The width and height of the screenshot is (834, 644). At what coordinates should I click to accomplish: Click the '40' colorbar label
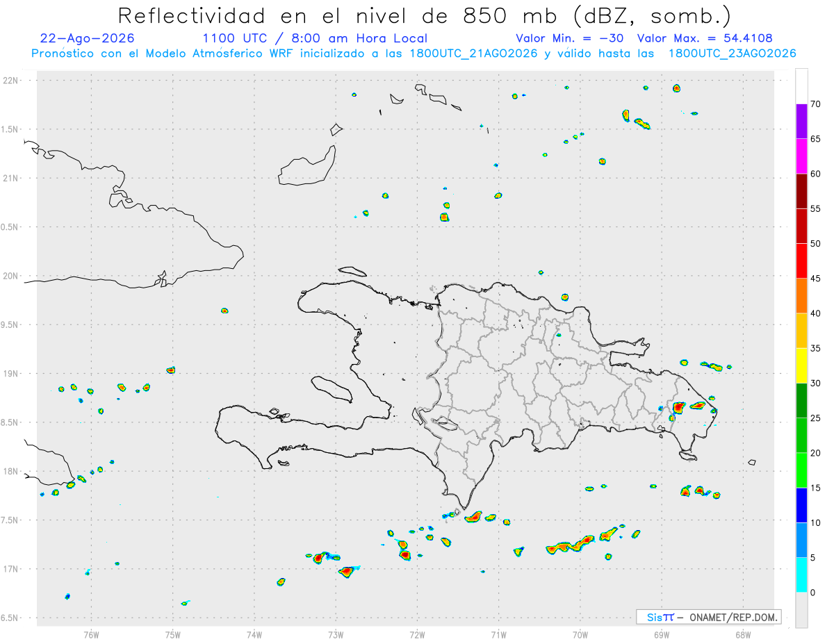pos(816,313)
